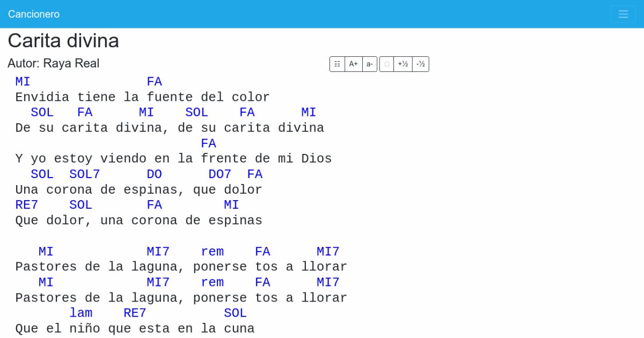Go to Cancionero home link
The width and height of the screenshot is (644, 338).
(34, 14)
